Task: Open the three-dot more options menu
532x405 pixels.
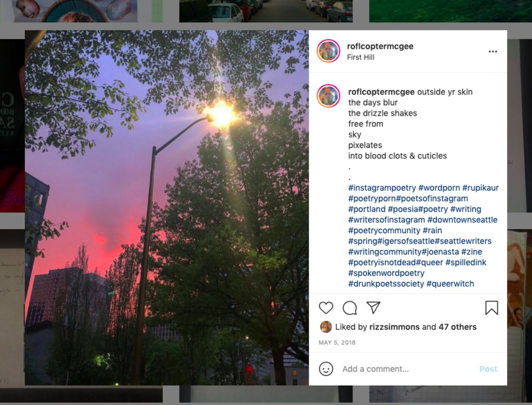Action: click(x=493, y=51)
